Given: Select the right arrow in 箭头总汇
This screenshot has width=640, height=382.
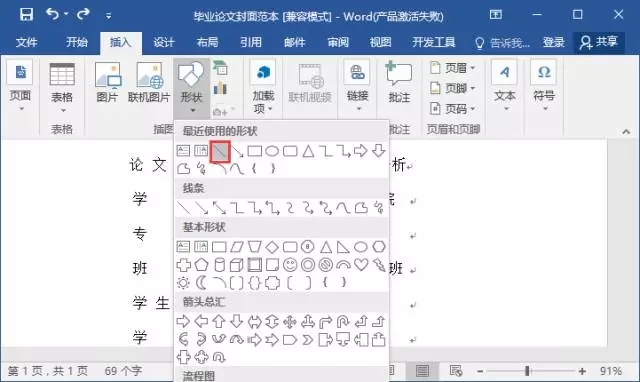Looking at the screenshot, I should (183, 322).
